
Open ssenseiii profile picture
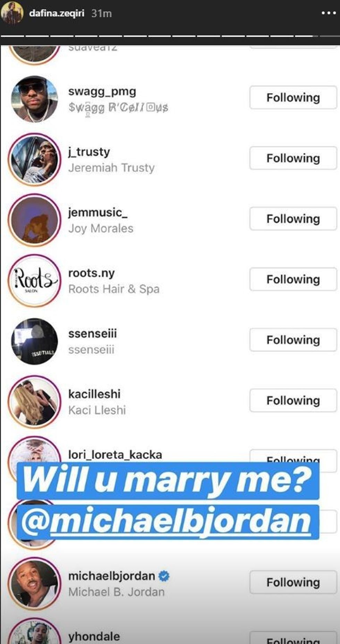[34, 341]
